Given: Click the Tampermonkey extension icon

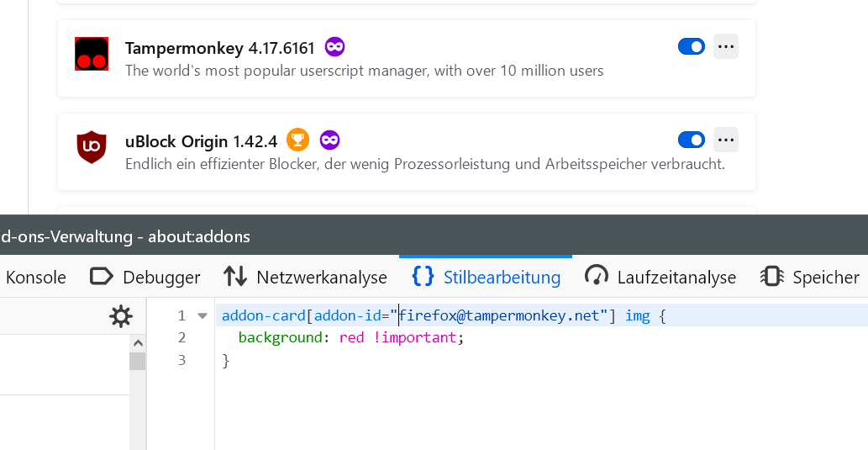Looking at the screenshot, I should (x=92, y=54).
